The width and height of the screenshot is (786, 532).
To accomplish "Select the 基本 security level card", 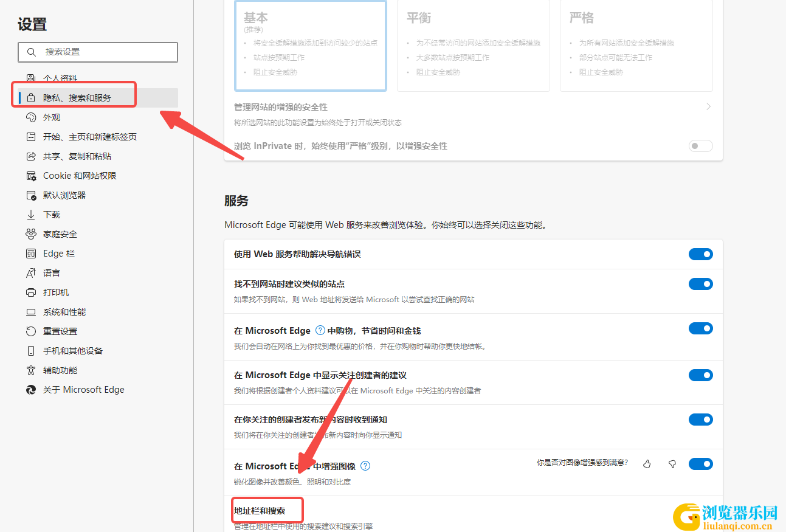I will (x=311, y=46).
